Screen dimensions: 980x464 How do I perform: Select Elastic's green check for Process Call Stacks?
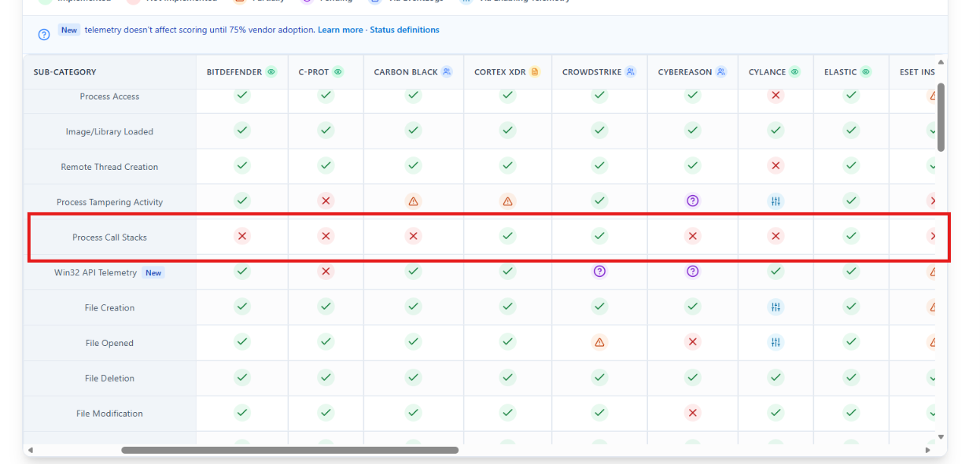[852, 236]
